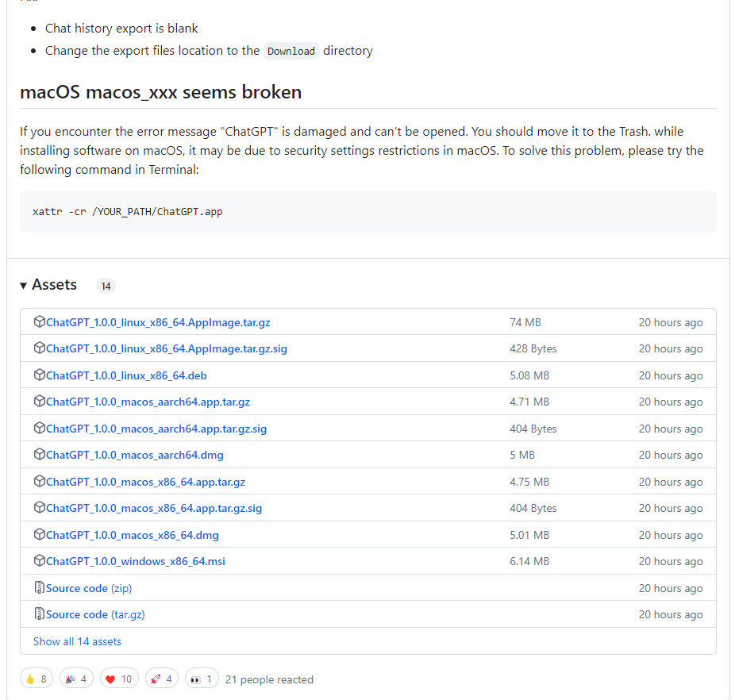Viewport: 735px width, 700px height.
Task: Click the xattr -cr command code block
Action: tap(368, 212)
